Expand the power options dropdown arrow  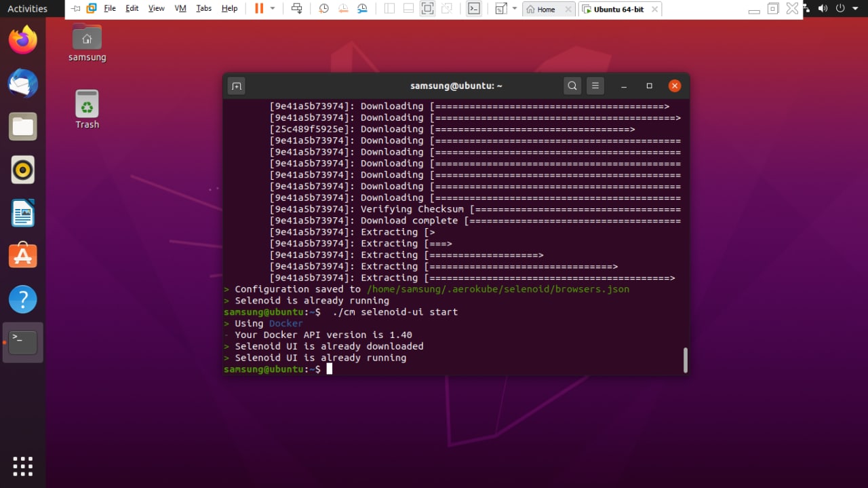point(273,9)
